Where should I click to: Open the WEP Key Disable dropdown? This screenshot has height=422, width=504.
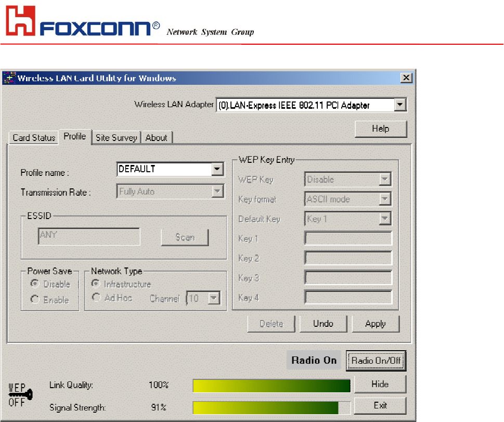tap(384, 179)
